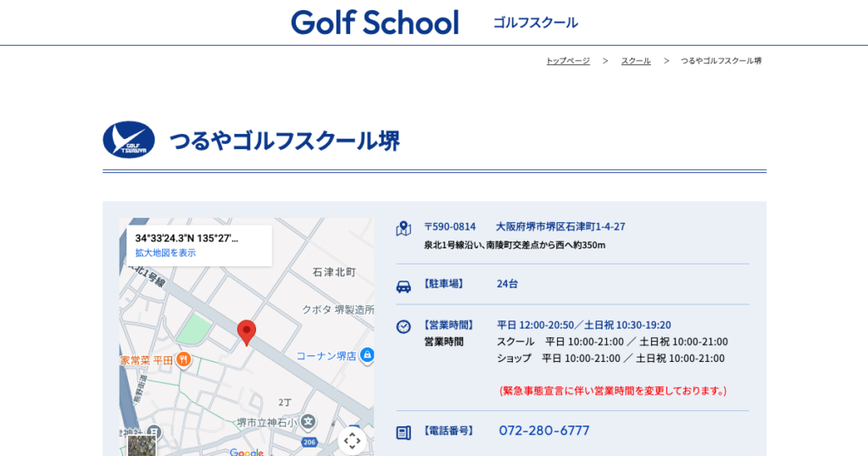Click the Tsuruya Golf oval logo
This screenshot has width=868, height=456.
point(129,140)
